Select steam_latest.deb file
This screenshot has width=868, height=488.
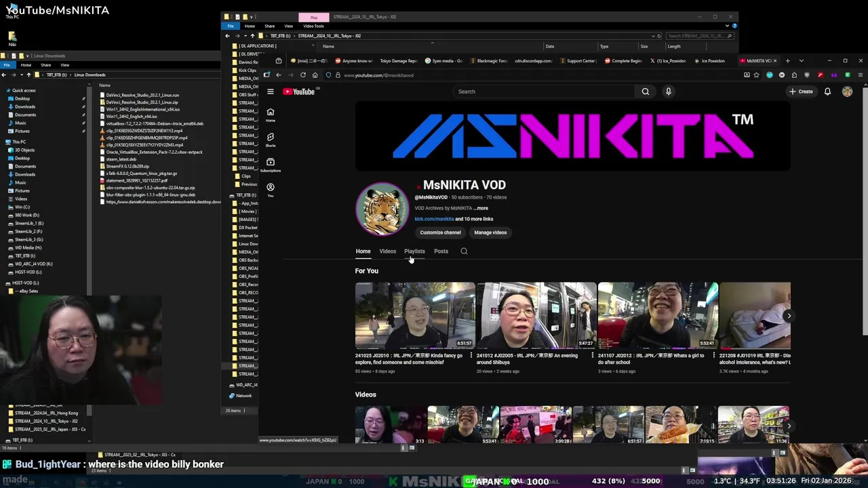click(121, 159)
